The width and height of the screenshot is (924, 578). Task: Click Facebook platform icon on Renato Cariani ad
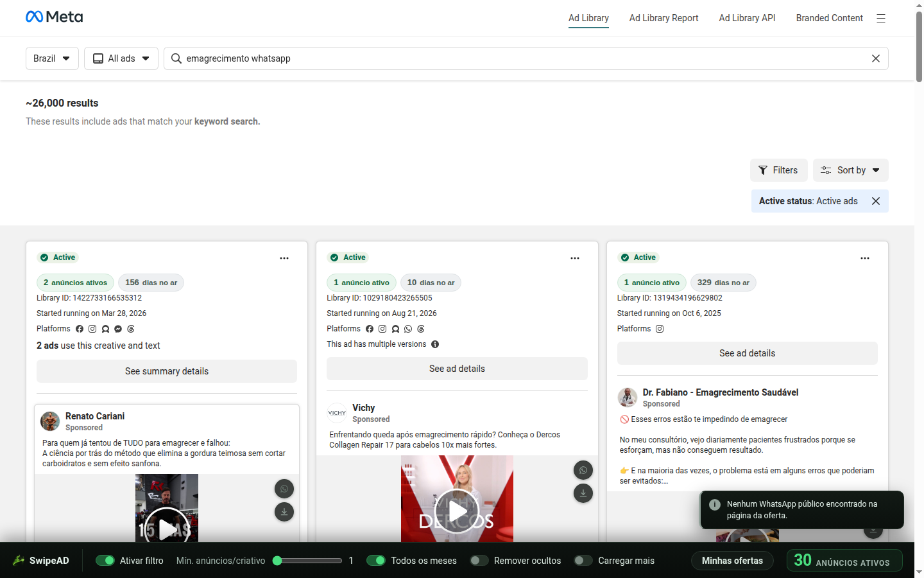tap(80, 329)
